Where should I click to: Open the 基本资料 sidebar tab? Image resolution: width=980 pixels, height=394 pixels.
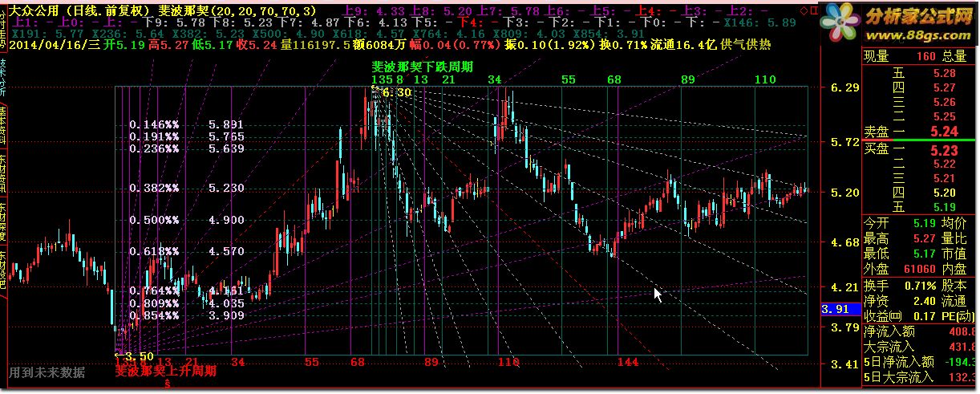pos(3,124)
